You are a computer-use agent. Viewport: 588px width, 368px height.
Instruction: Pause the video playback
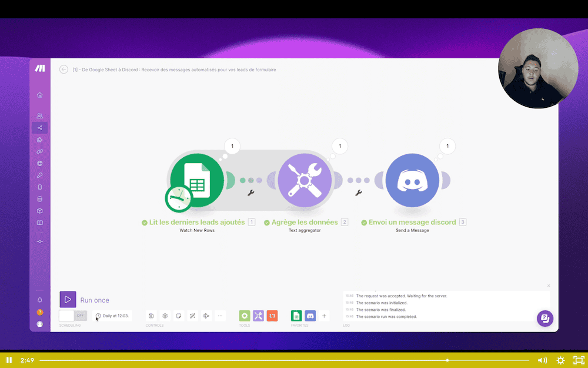(x=9, y=360)
